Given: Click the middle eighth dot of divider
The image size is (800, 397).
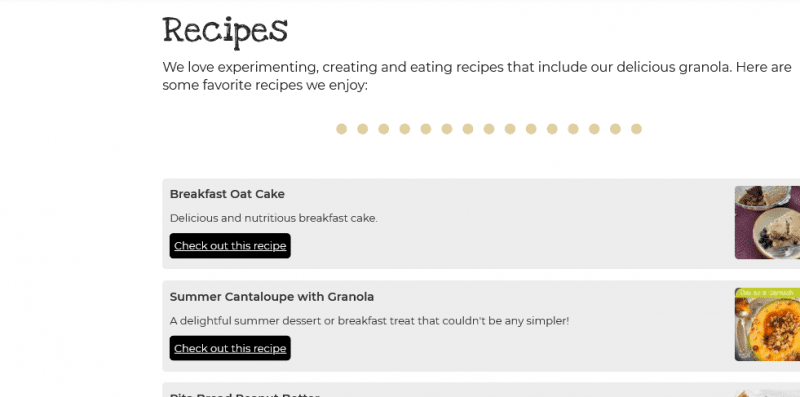Looking at the screenshot, I should [x=489, y=129].
